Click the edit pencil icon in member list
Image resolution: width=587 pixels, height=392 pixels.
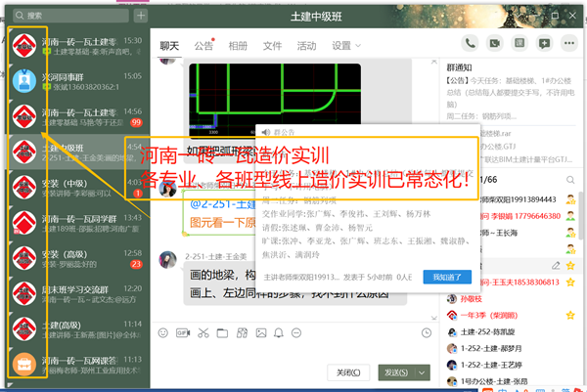click(x=556, y=266)
